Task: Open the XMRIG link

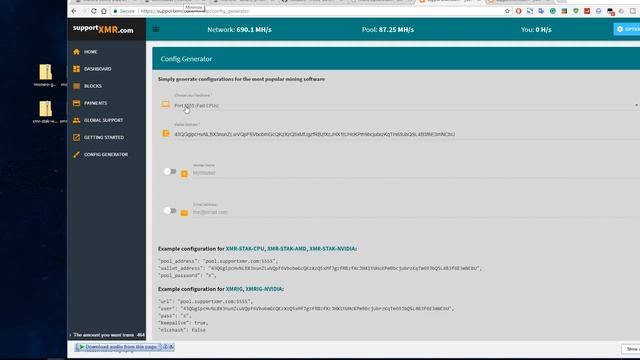Action: coord(234,289)
